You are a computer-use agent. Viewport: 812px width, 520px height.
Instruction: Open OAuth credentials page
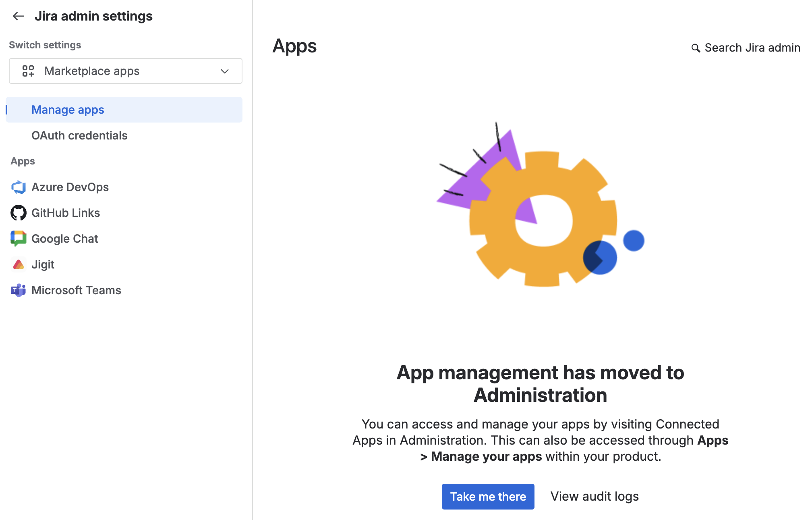click(x=79, y=135)
